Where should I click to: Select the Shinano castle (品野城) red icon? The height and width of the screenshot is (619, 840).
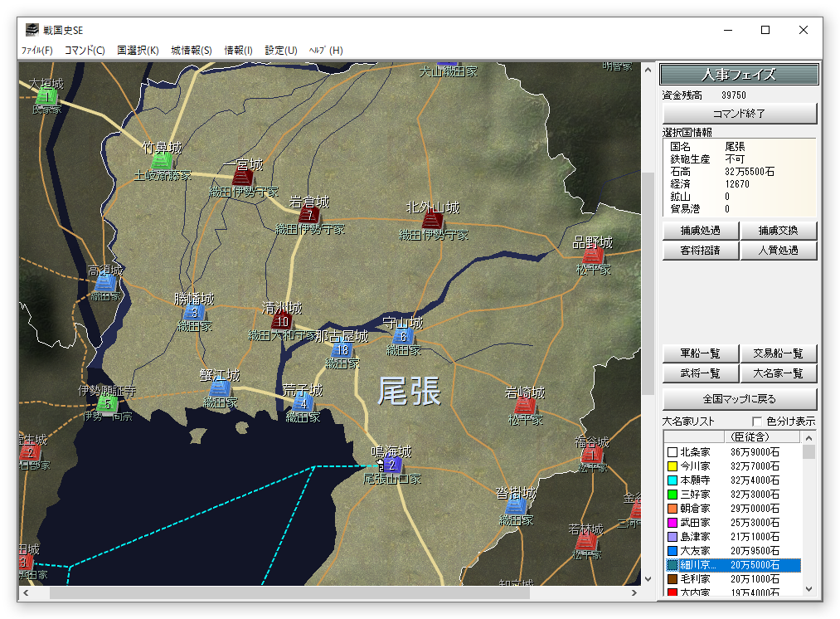pyautogui.click(x=592, y=256)
